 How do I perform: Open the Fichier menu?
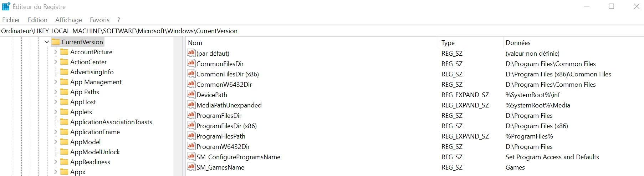point(11,20)
